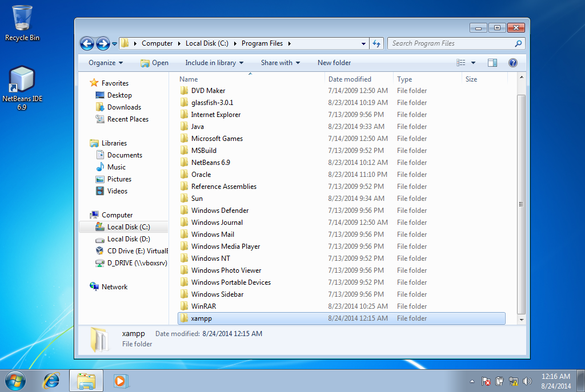This screenshot has height=392, width=585.
Task: Open the Recycle Bin desktop icon
Action: point(22,23)
